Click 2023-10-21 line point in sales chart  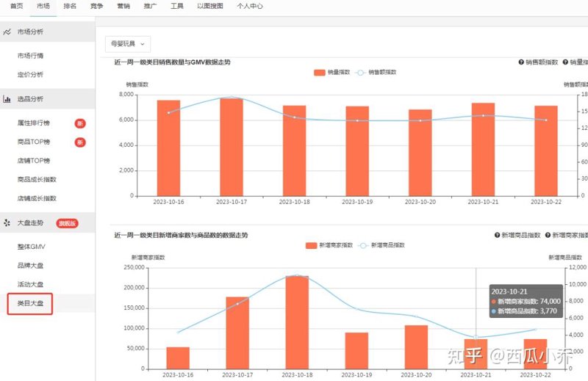tap(483, 115)
